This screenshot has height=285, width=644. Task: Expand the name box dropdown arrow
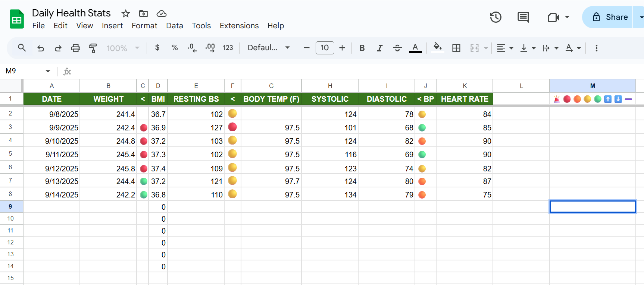(x=48, y=71)
